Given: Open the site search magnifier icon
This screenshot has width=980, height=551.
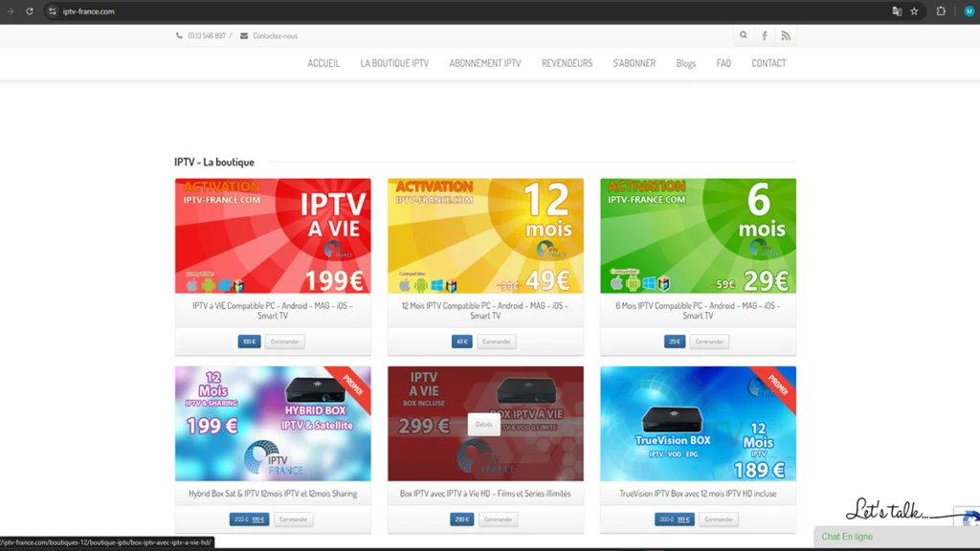Looking at the screenshot, I should click(743, 35).
